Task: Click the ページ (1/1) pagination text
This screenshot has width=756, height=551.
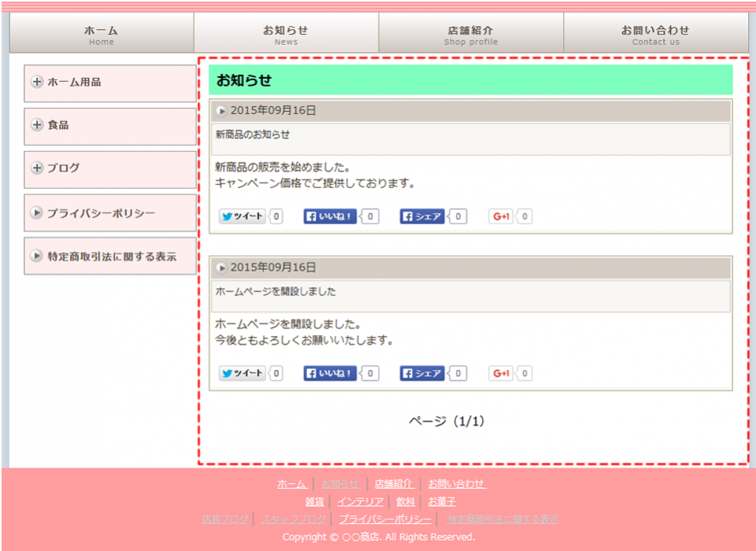Action: [447, 421]
